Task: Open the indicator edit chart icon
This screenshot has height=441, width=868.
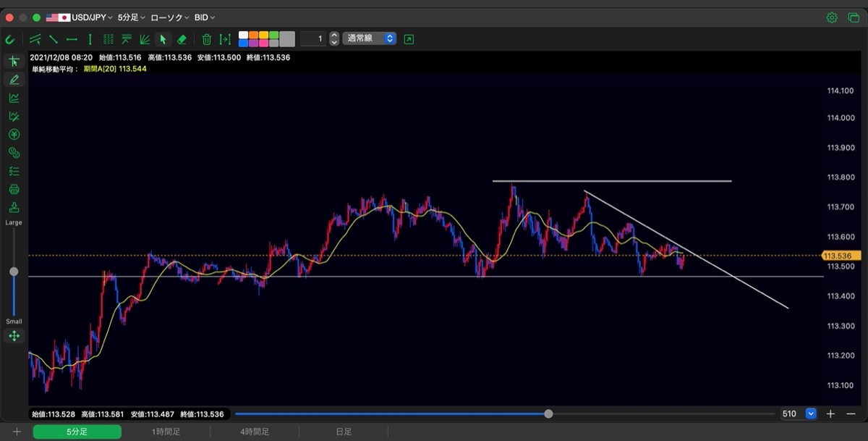Action: (14, 116)
